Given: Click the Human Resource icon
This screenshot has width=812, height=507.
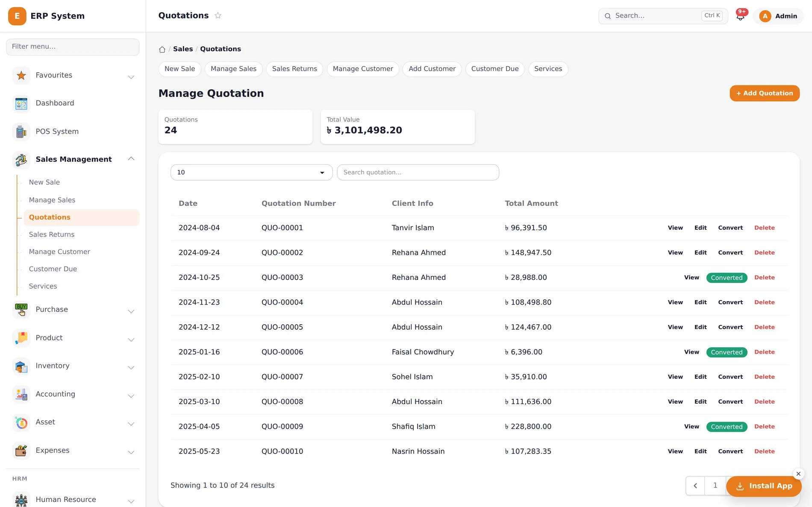Looking at the screenshot, I should coord(21,499).
